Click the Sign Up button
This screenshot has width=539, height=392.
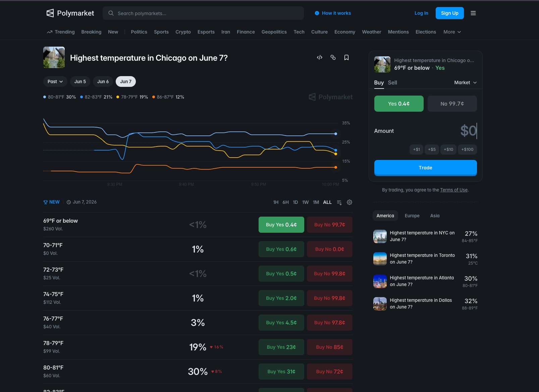pyautogui.click(x=450, y=13)
